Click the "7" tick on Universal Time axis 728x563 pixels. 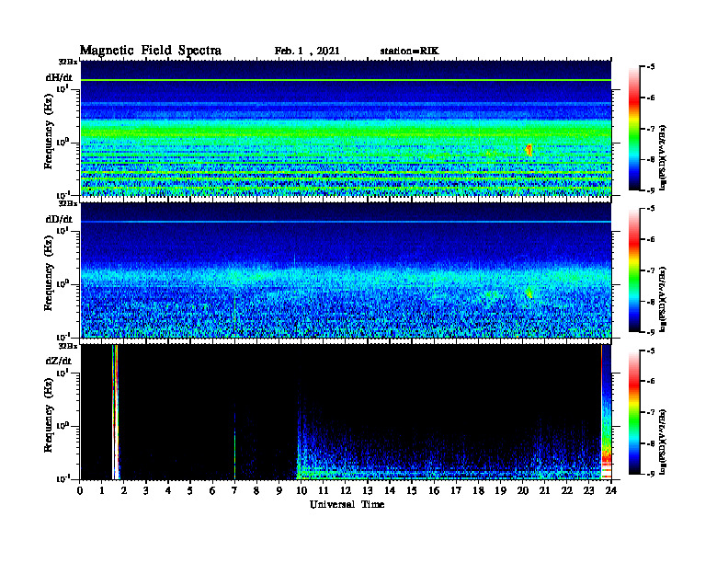[234, 490]
